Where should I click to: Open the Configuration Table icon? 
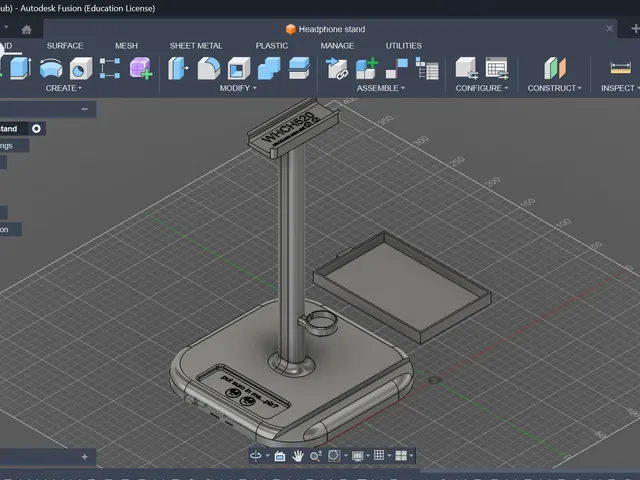(497, 68)
